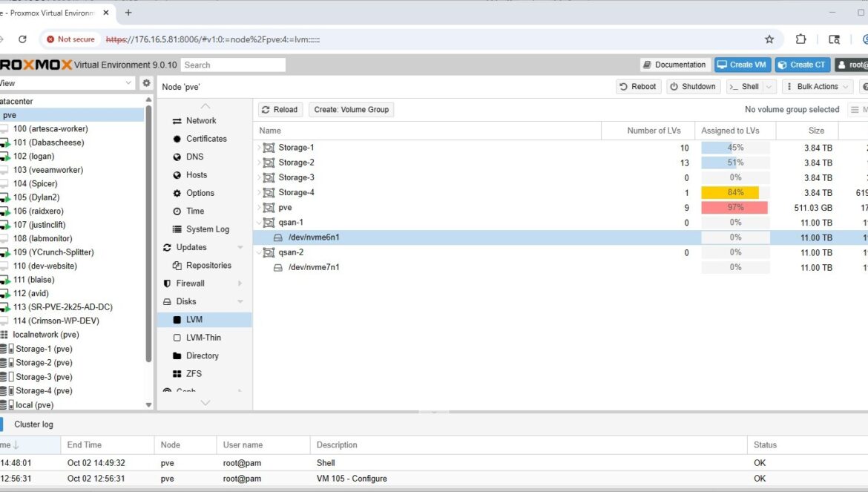Click the Proxmox search input field
Screen dimensions: 868x492
233,65
